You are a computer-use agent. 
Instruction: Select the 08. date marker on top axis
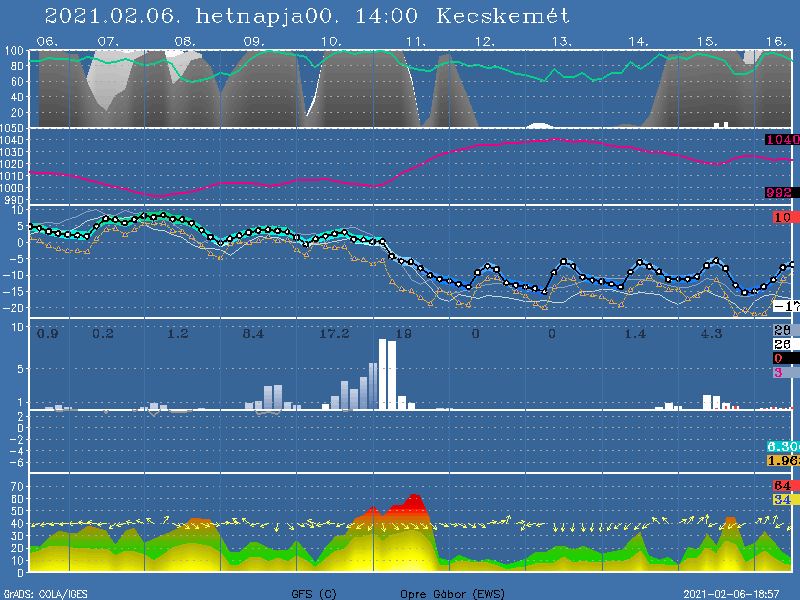click(184, 41)
